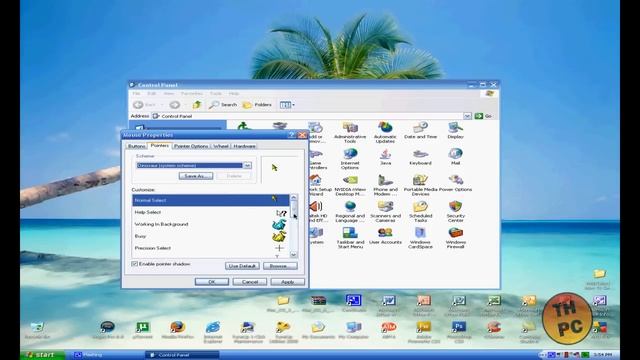Switch to the Pointer Options tab
Image resolution: width=640 pixels, height=360 pixels.
(x=191, y=146)
